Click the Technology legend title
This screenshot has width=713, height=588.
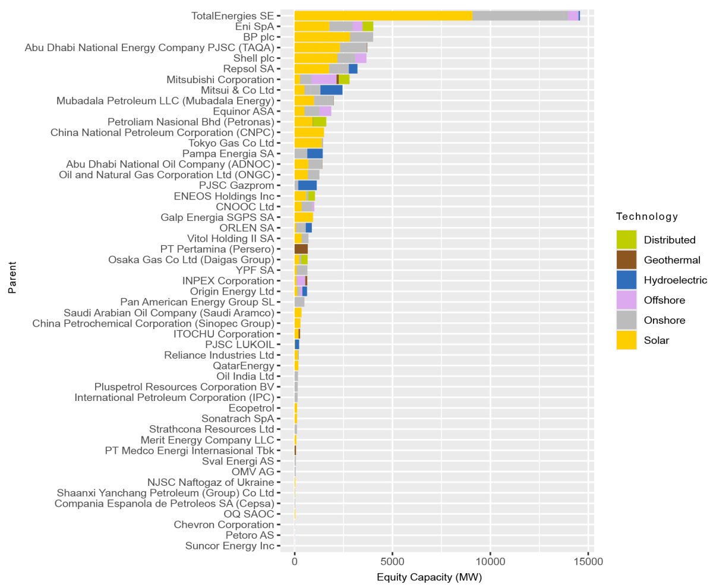click(647, 216)
